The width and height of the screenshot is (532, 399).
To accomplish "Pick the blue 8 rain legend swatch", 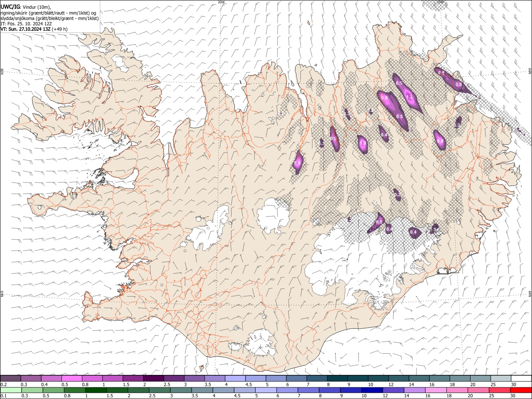I will click(330, 390).
